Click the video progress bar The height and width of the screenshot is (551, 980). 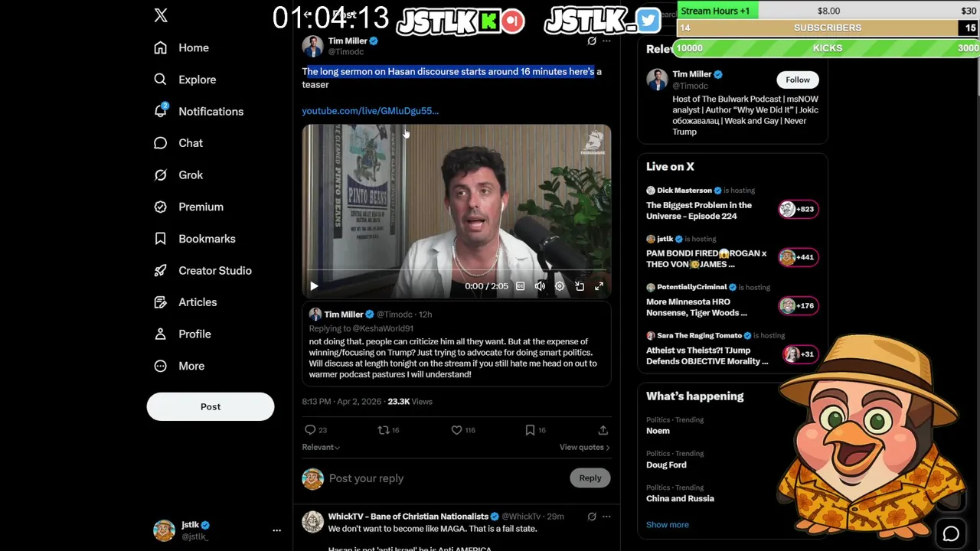pyautogui.click(x=456, y=271)
